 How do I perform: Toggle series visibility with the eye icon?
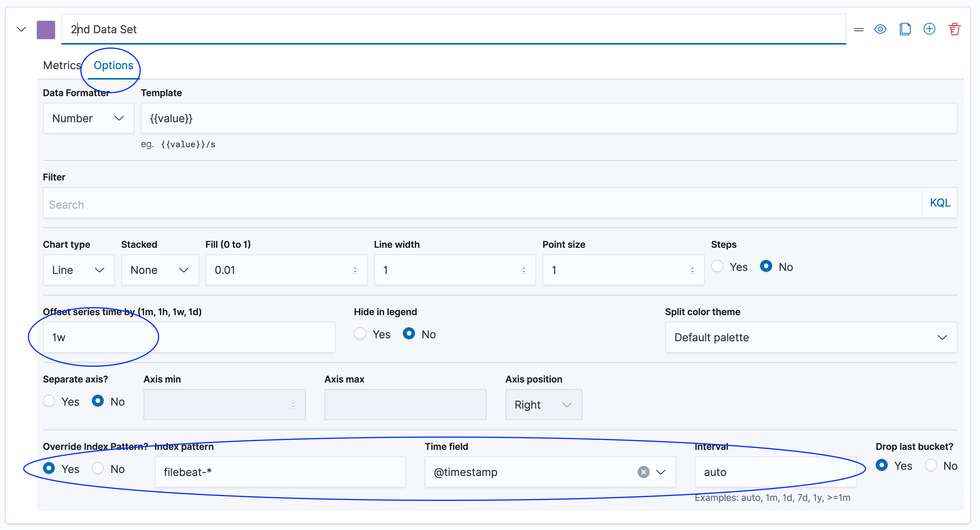click(x=880, y=29)
